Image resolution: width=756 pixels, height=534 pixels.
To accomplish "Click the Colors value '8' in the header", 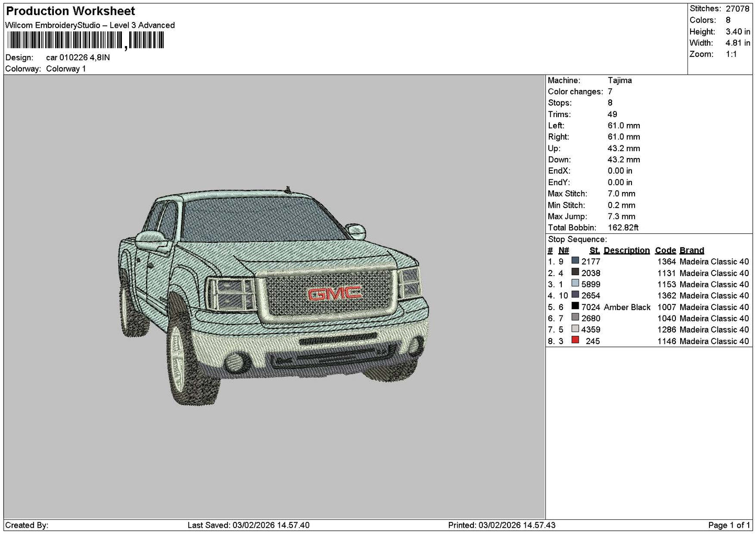I will point(728,20).
